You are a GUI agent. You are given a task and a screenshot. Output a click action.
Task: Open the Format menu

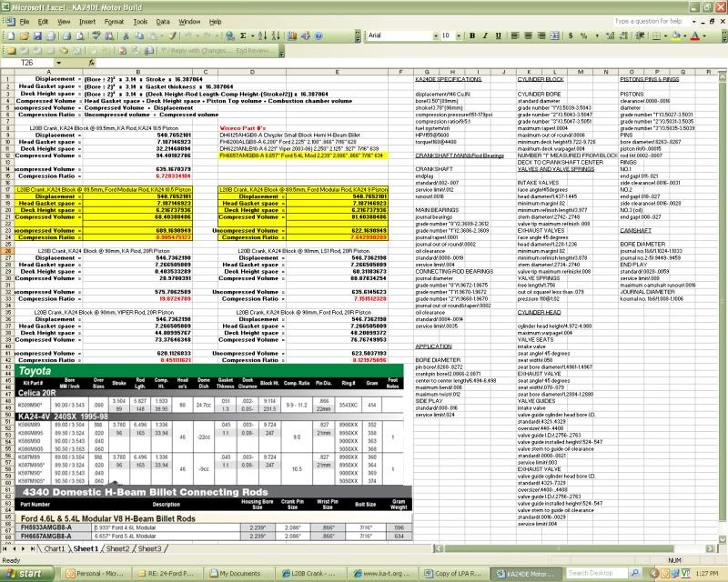pos(115,21)
